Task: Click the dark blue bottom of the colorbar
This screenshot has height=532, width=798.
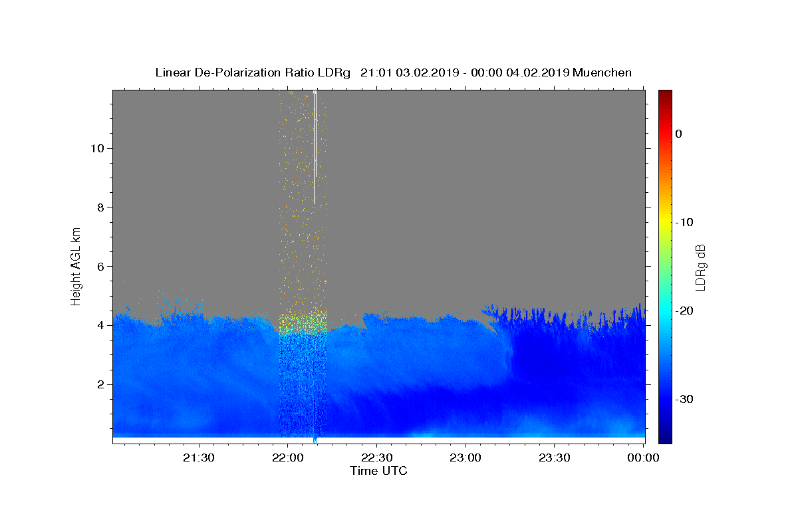Action: (665, 436)
